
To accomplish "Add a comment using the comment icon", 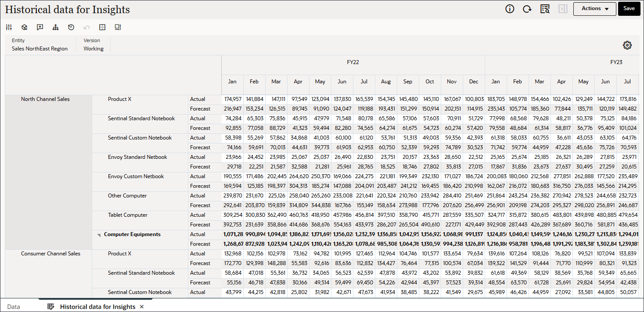I will click(x=40, y=27).
